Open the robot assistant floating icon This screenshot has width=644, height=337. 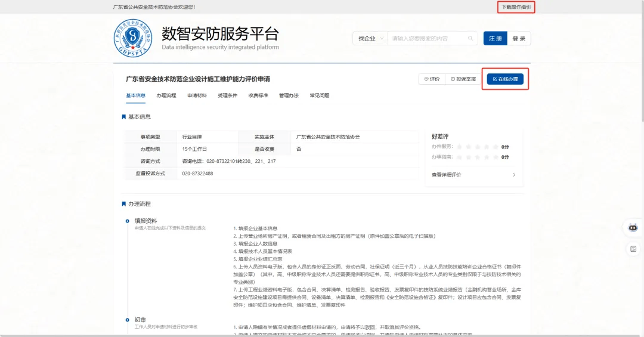[633, 227]
